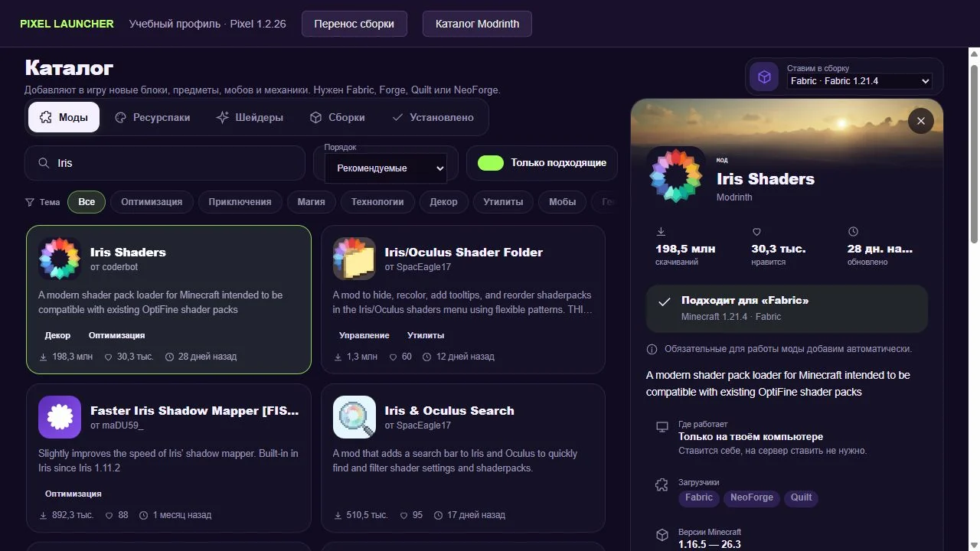
Task: Filter by the Технологии theme chip
Action: [x=377, y=202]
